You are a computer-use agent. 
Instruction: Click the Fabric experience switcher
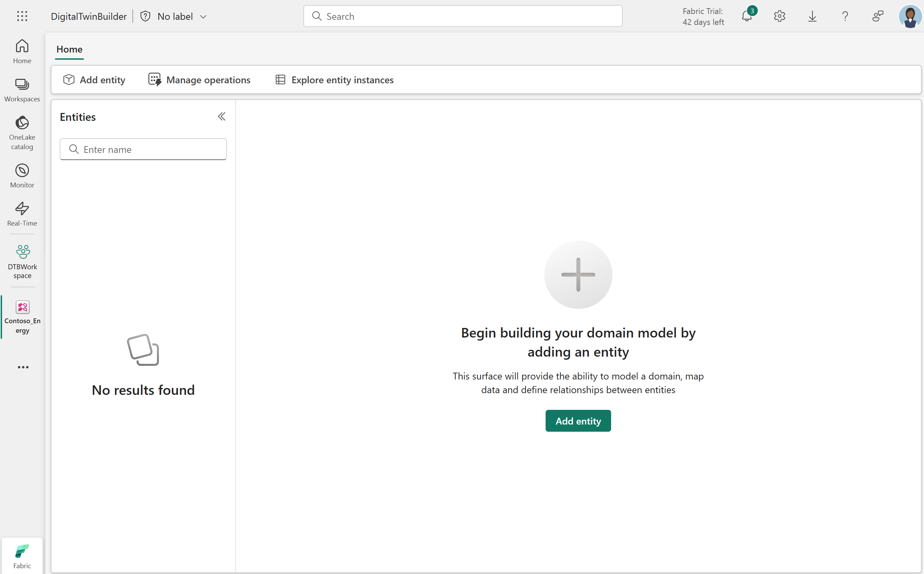(x=22, y=556)
